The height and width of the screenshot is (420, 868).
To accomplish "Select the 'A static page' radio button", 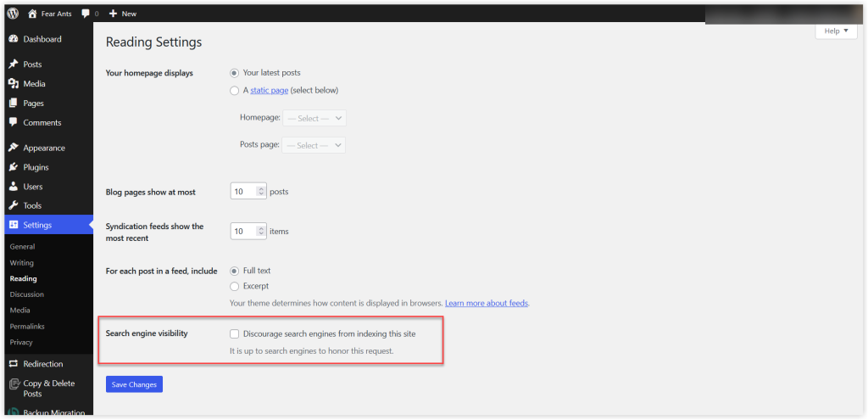I will [234, 90].
